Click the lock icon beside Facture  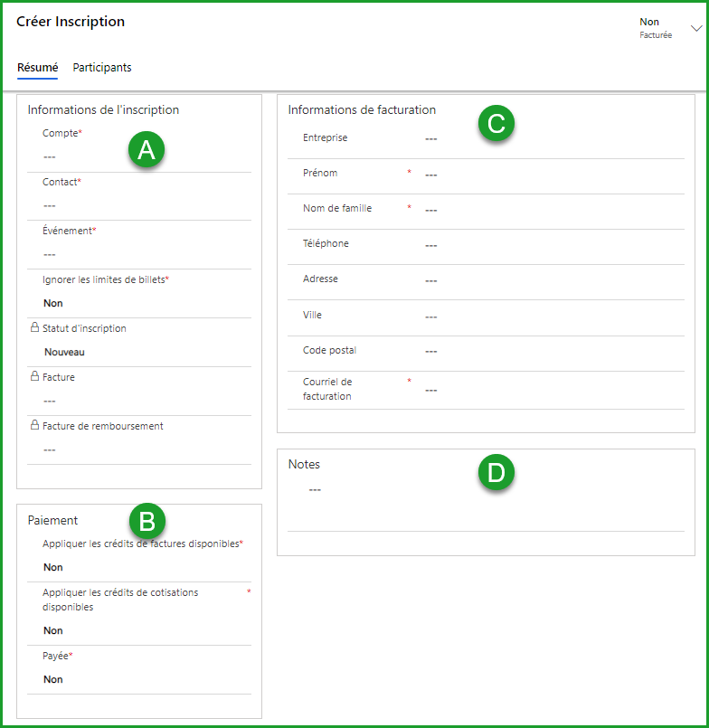[x=33, y=377]
